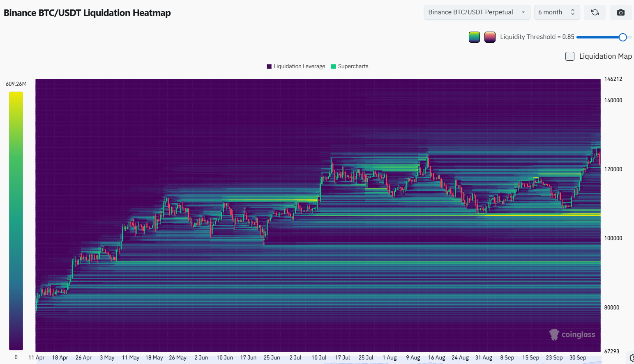Image resolution: width=634 pixels, height=364 pixels.
Task: Select the red-purple heatmap color theme
Action: (x=490, y=37)
